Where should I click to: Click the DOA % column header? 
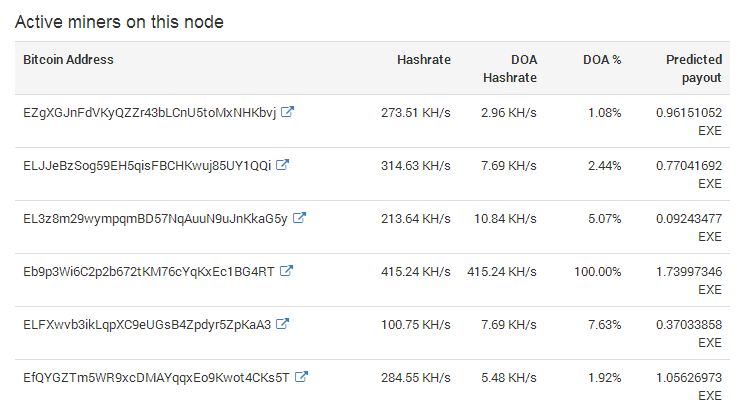(602, 60)
